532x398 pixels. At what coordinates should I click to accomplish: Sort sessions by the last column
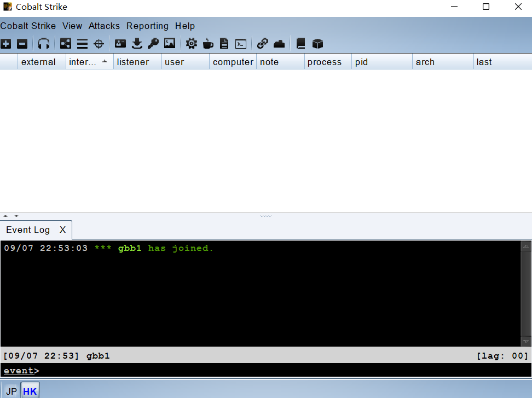503,62
